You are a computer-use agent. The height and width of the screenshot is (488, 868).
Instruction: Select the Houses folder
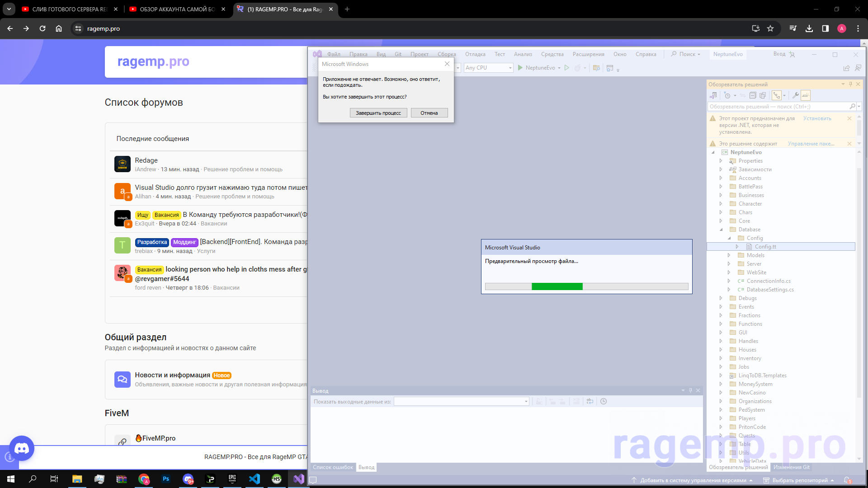(747, 350)
